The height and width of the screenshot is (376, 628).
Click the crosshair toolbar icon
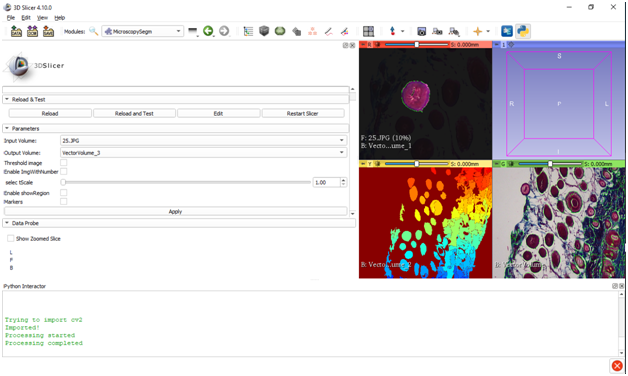[x=477, y=31]
